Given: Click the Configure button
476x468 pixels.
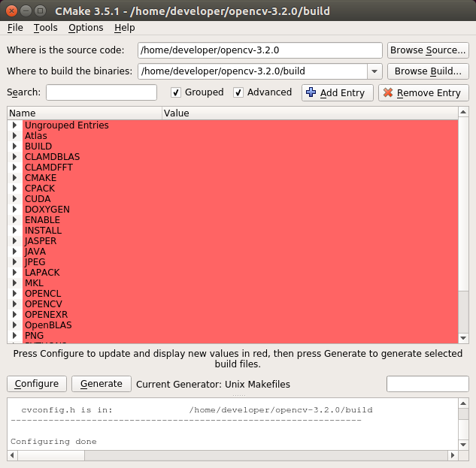Looking at the screenshot, I should (x=37, y=384).
